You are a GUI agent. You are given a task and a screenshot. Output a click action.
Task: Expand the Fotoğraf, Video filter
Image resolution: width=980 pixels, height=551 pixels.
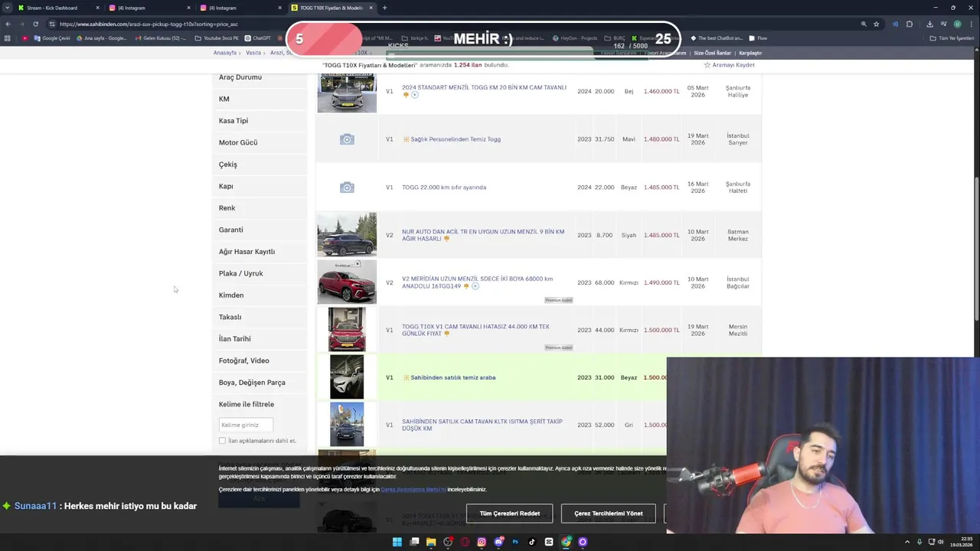tap(260, 360)
